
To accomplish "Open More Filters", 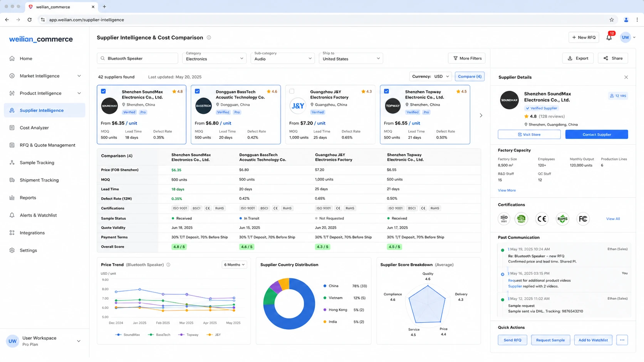I will [x=467, y=58].
